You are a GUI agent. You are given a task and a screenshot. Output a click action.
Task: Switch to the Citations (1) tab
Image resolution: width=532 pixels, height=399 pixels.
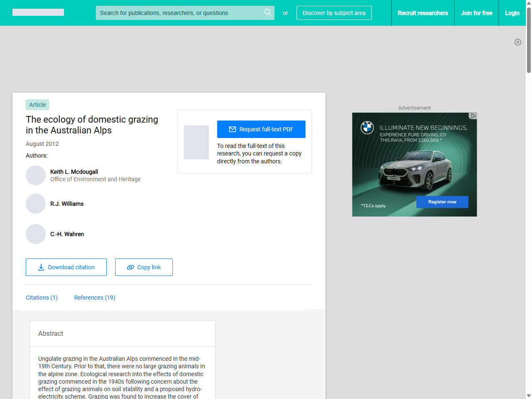pos(42,298)
